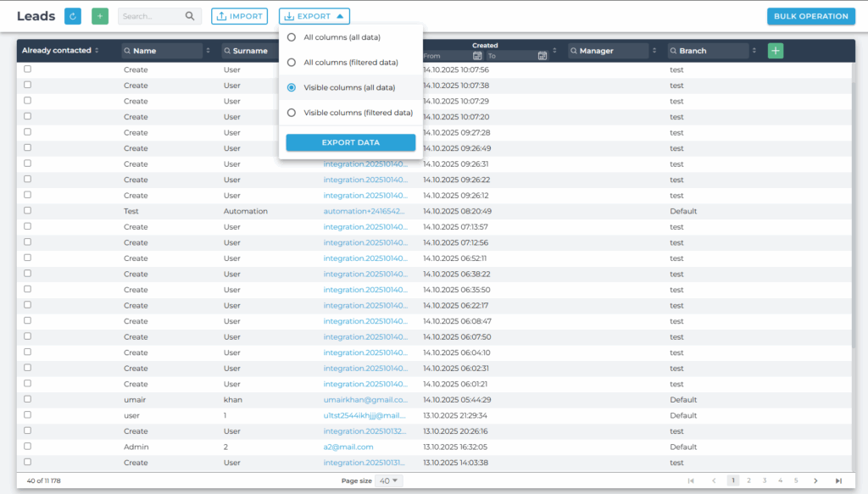This screenshot has width=868, height=494.
Task: Collapse the Export dropdown menu
Action: point(314,16)
